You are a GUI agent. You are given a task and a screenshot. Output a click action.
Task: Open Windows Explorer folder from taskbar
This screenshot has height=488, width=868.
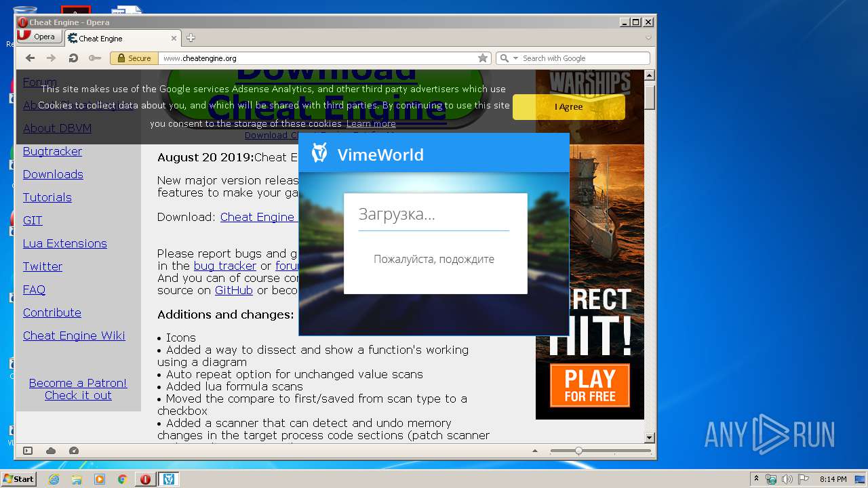click(x=77, y=479)
